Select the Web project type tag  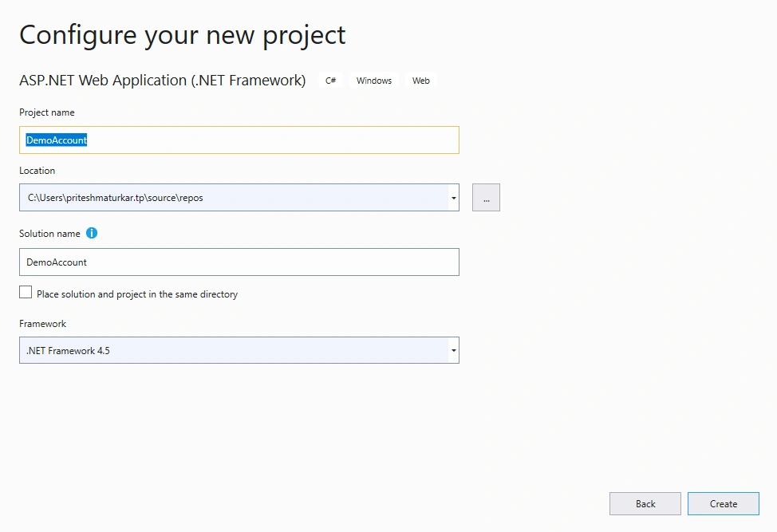tap(420, 81)
